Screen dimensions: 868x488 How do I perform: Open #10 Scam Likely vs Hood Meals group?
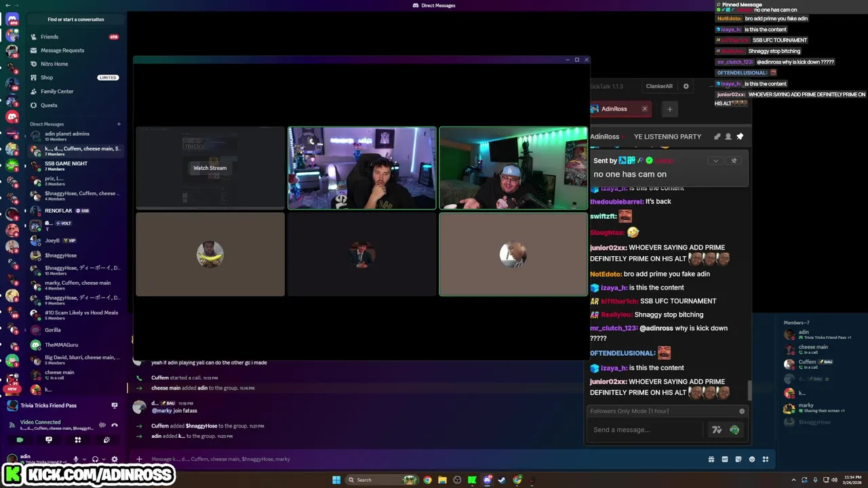pyautogui.click(x=76, y=315)
